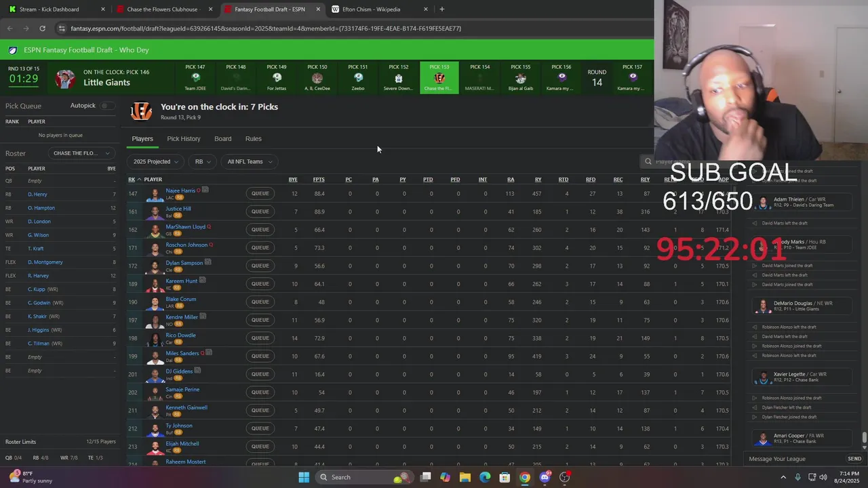Sort players by FPTS column
868x488 pixels.
319,180
